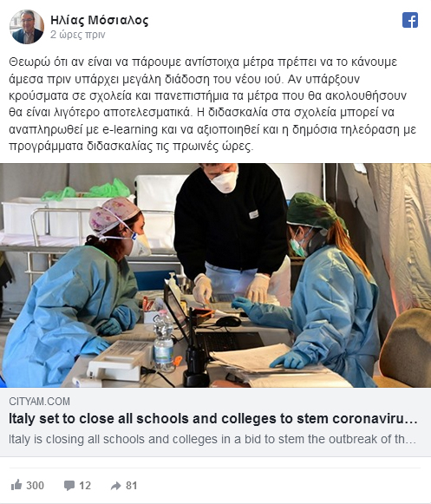Click the masked man in black in photo

[x=230, y=225]
